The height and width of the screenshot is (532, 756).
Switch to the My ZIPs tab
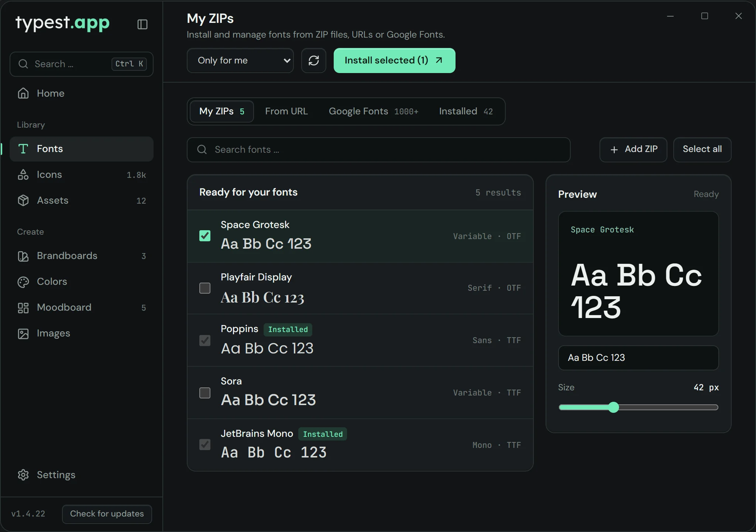point(222,111)
